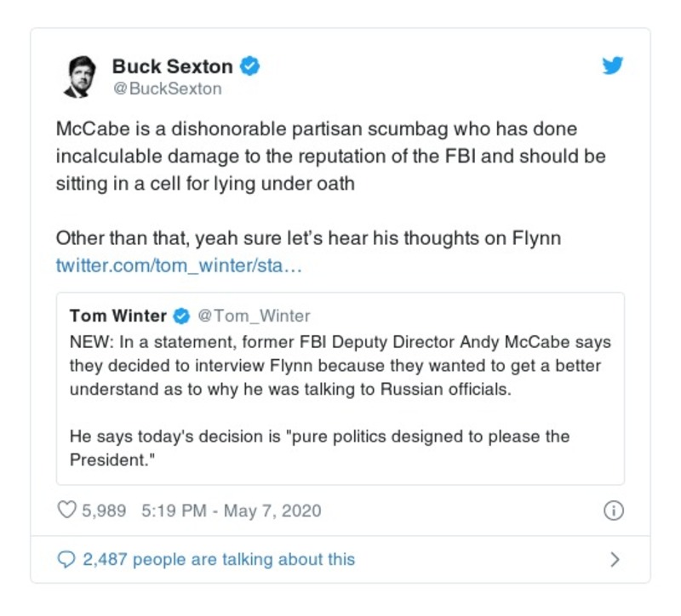Click the @Tom_Winter handle
The height and width of the screenshot is (616, 681).
pyautogui.click(x=254, y=317)
